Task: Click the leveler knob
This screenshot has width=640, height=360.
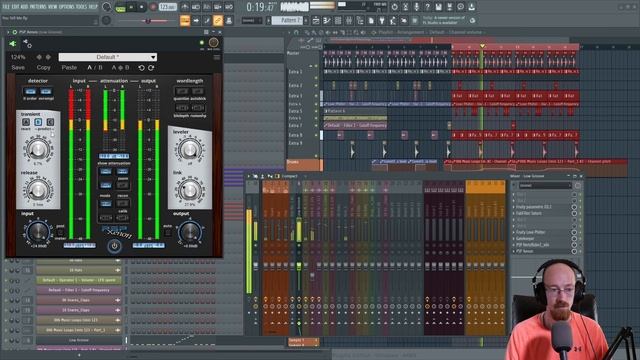Action: pos(190,150)
